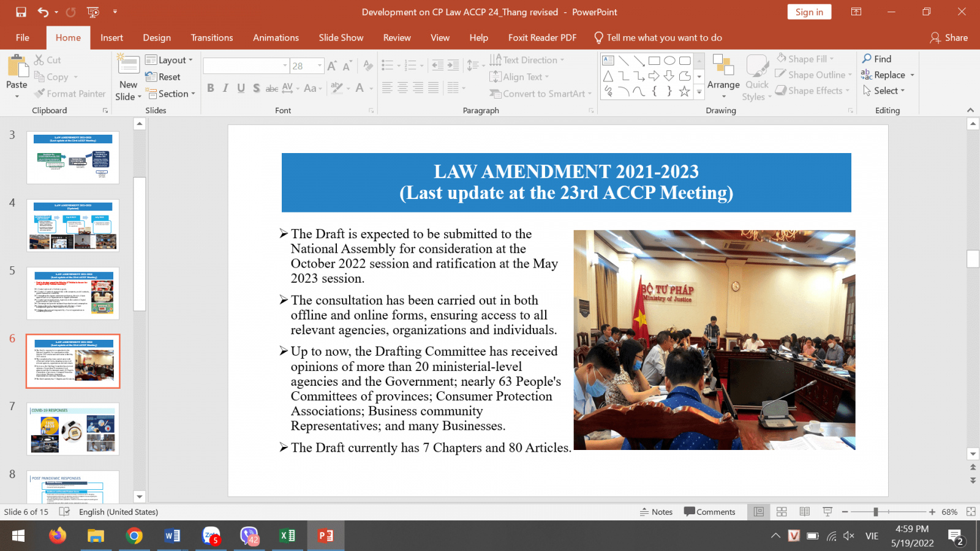Click the Find search icon
The image size is (980, 551).
pyautogui.click(x=867, y=59)
